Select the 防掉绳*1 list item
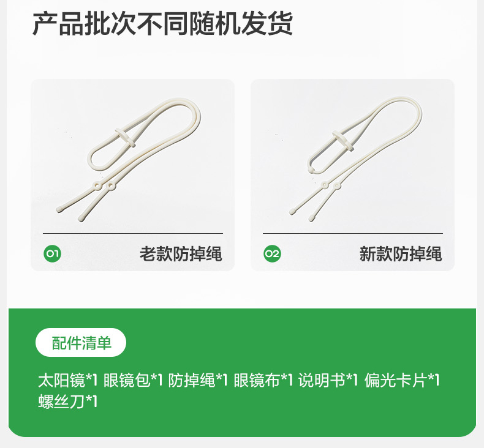This screenshot has width=484, height=448. (x=198, y=380)
